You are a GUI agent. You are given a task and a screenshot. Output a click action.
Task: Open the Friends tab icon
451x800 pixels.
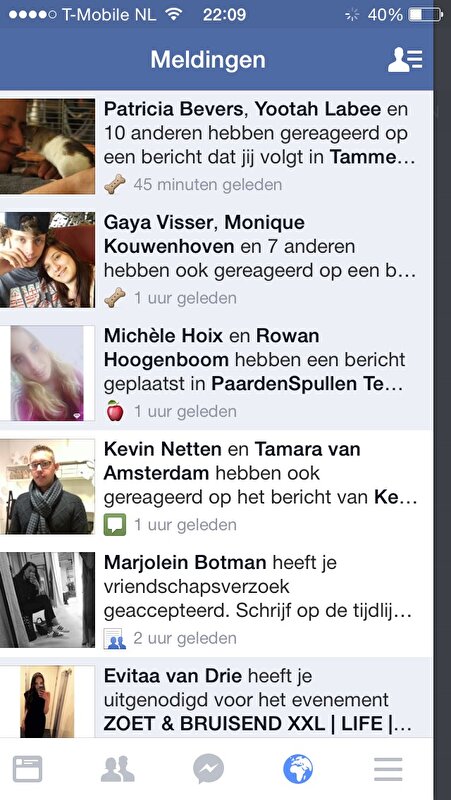tap(118, 769)
